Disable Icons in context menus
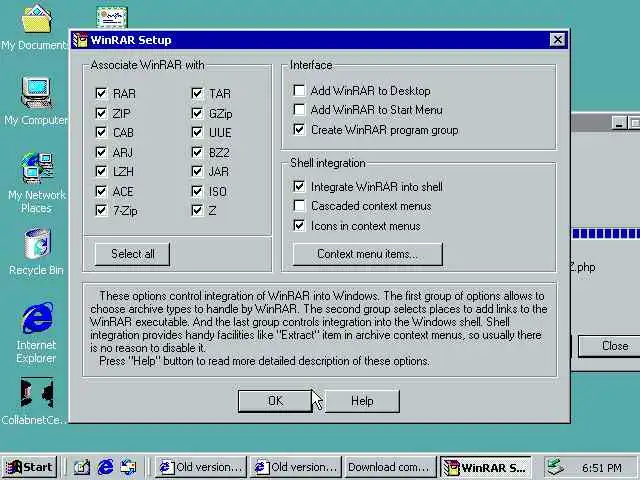This screenshot has height=480, width=640. 299,225
